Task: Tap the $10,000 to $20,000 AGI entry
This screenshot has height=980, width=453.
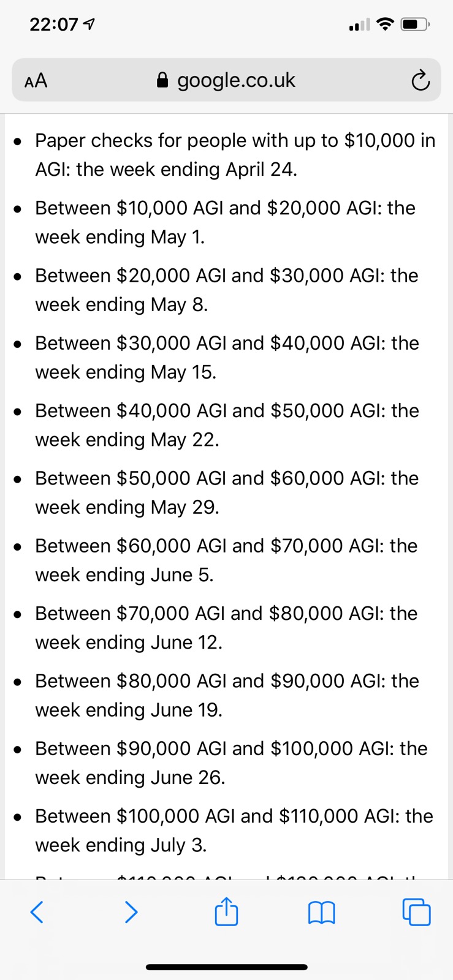Action: (225, 208)
